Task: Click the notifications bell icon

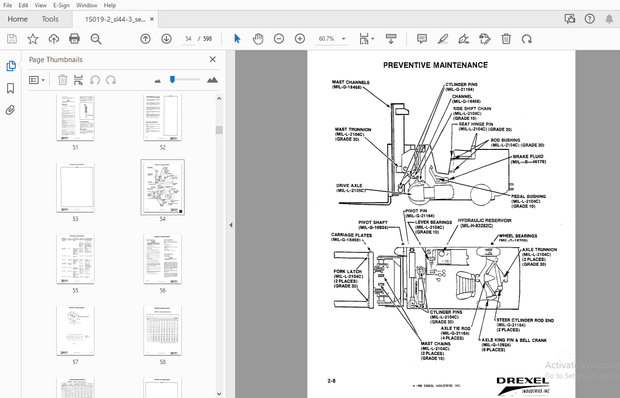Action: pos(609,19)
